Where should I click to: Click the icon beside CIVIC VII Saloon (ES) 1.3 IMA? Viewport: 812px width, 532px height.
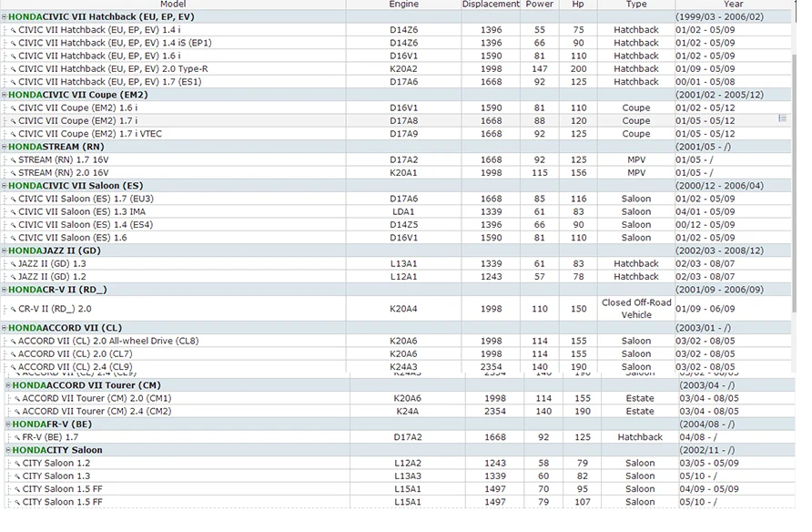click(14, 212)
